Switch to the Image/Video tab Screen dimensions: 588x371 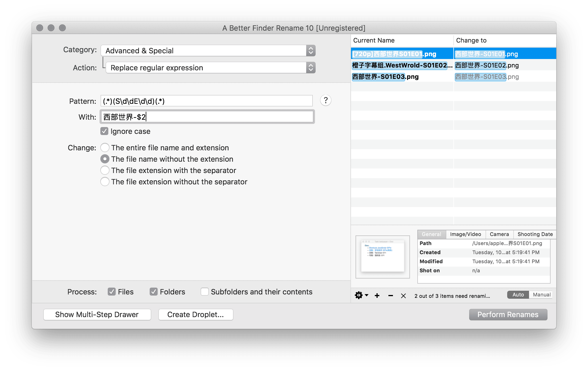465,234
